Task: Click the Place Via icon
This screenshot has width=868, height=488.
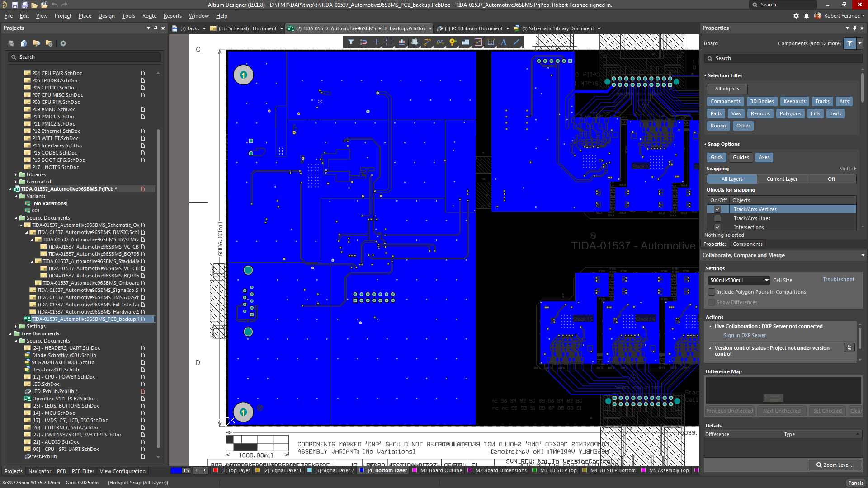Action: click(453, 42)
